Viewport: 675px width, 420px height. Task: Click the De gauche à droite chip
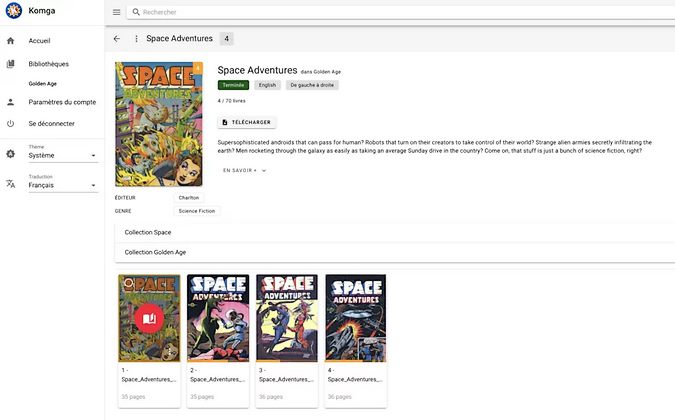[312, 85]
